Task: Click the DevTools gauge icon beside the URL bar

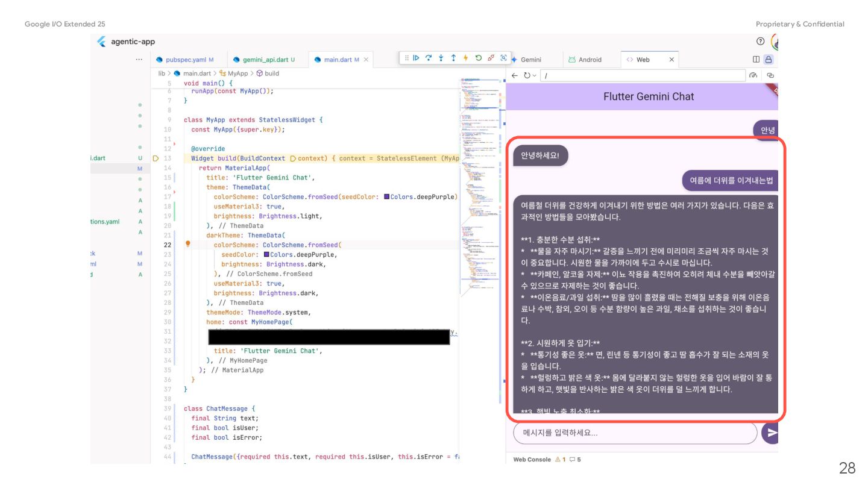Action: (753, 75)
